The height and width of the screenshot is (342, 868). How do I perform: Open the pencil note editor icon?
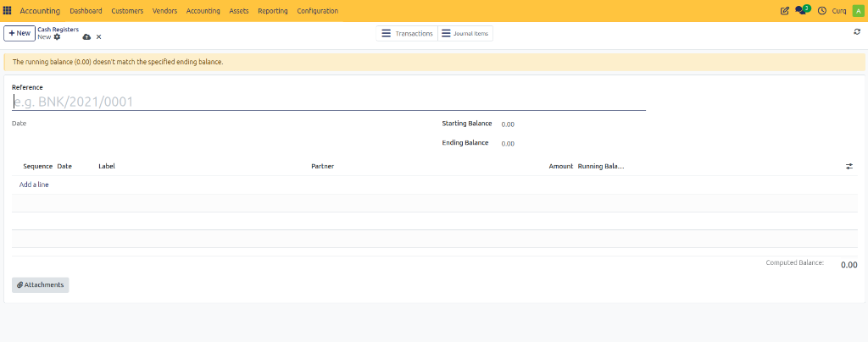point(784,10)
